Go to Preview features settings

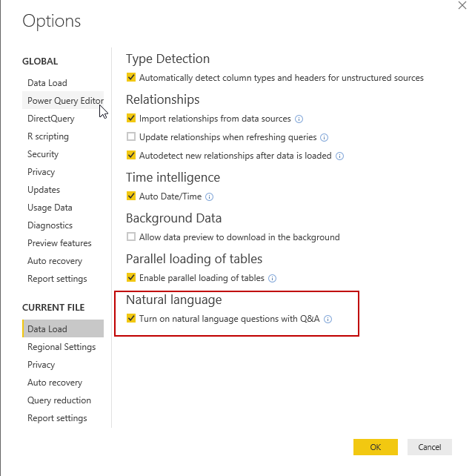tap(59, 243)
